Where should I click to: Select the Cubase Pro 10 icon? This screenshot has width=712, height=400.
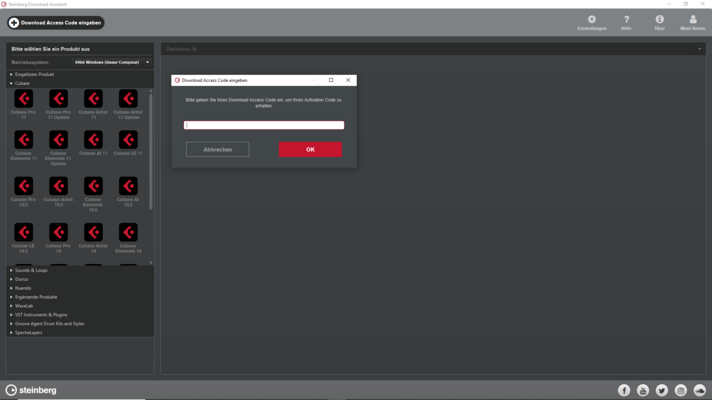point(59,232)
